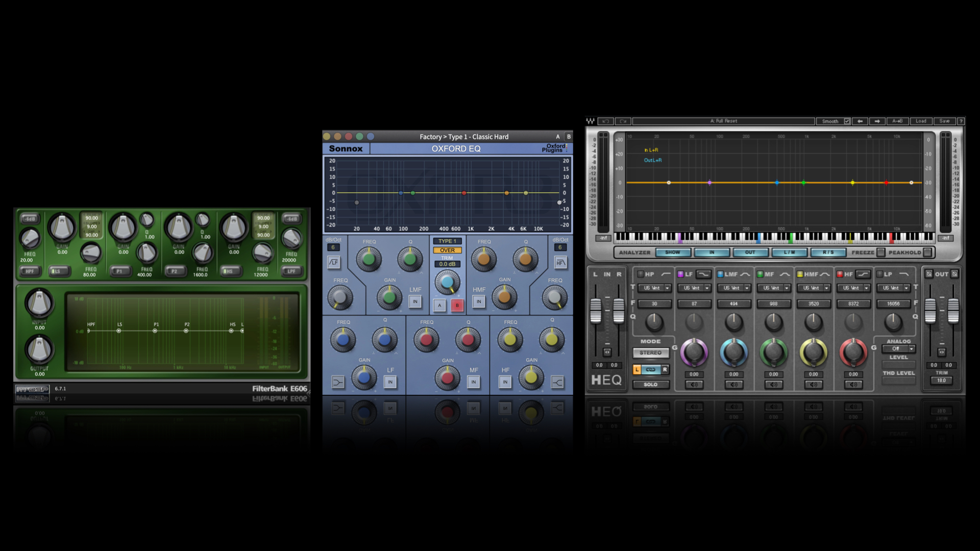The image size is (980, 551).
Task: Select the analyzer R / S tab in HEQ
Action: pos(828,252)
